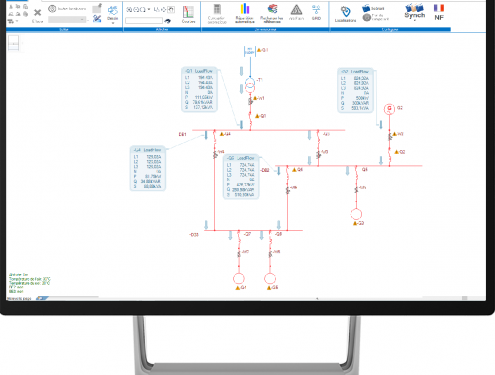Select generator G symbol near -G2

(389, 109)
